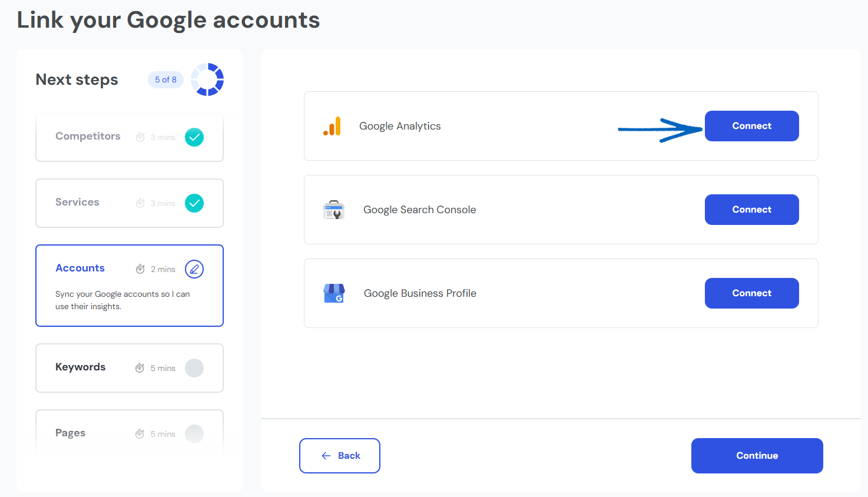Click the Accounts pencil edit icon

pyautogui.click(x=194, y=269)
